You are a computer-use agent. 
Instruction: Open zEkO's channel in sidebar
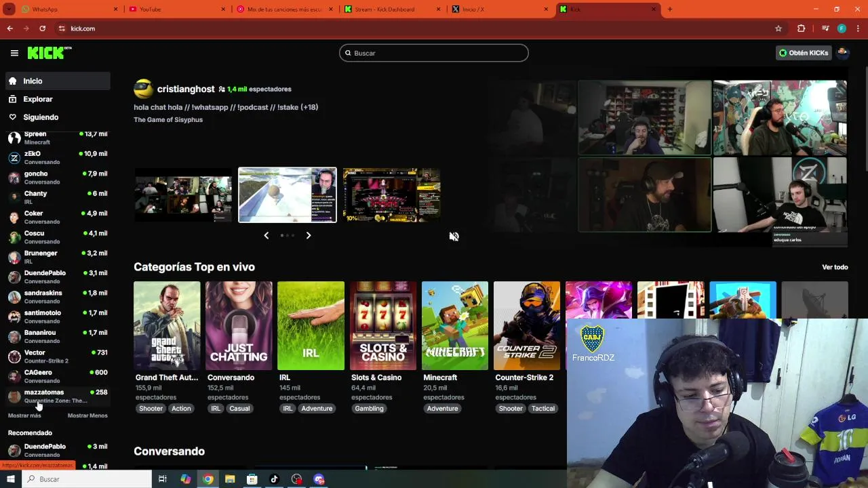coord(58,158)
